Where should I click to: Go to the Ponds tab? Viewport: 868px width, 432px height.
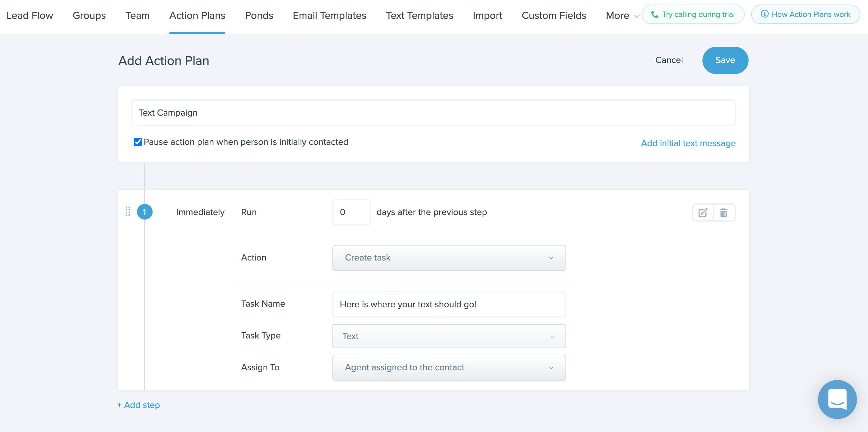click(259, 16)
